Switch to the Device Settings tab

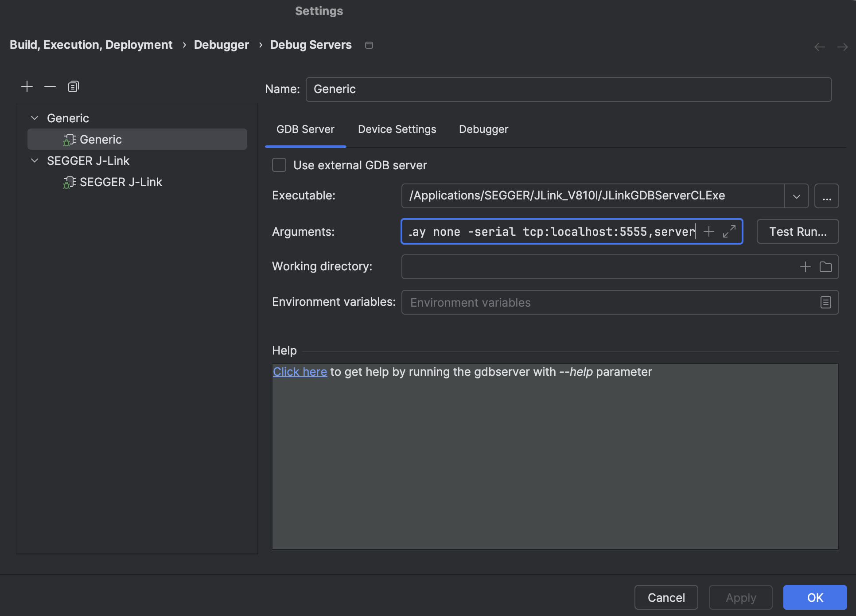pyautogui.click(x=397, y=129)
